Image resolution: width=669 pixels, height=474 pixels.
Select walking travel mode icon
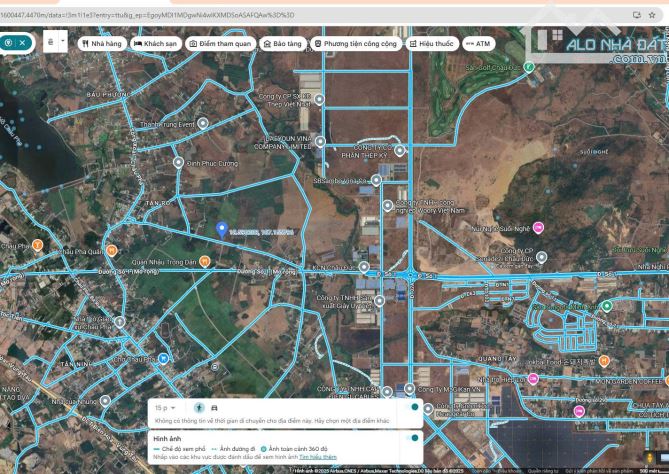point(198,408)
